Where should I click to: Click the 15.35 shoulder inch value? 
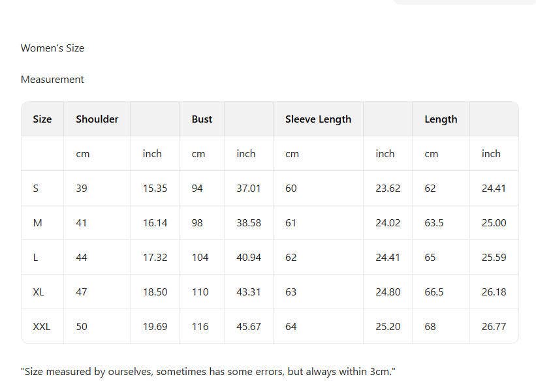tap(155, 188)
